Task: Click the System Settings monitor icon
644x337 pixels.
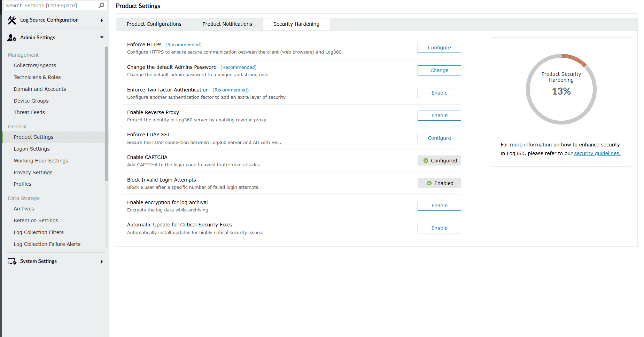Action: (x=11, y=261)
